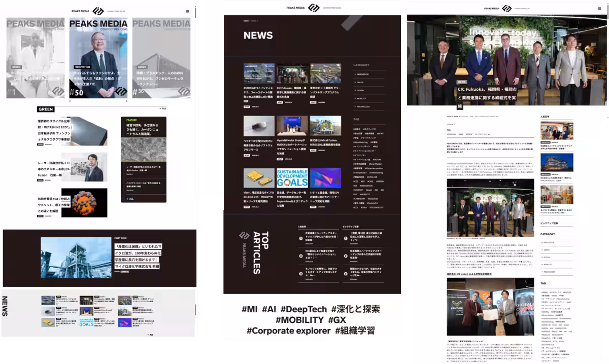Open the #1 GREEN carousel card on the left
This screenshot has height=364, width=609.
coord(36,58)
